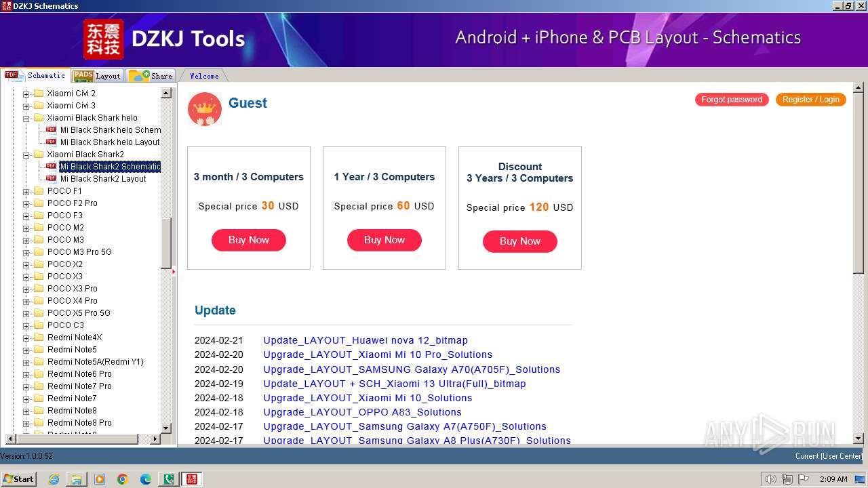Screen dimensions: 868x488
Task: Click PDF icon of Mi Black Shark2 Schematic
Action: click(x=51, y=166)
